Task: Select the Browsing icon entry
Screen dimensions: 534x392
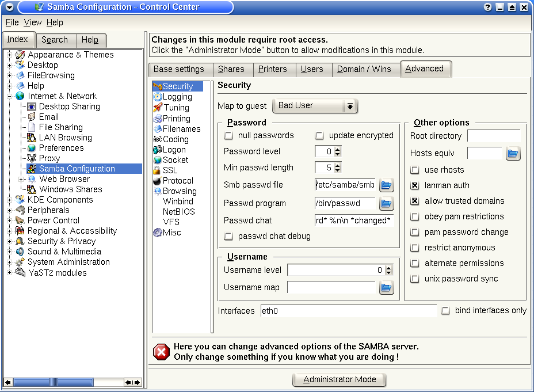Action: (158, 191)
